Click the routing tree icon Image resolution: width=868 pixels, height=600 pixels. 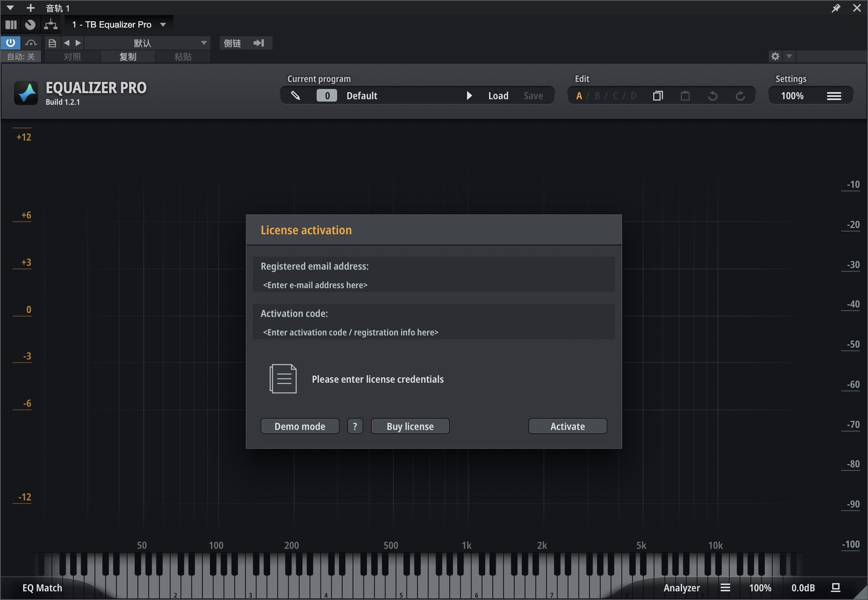(x=51, y=24)
